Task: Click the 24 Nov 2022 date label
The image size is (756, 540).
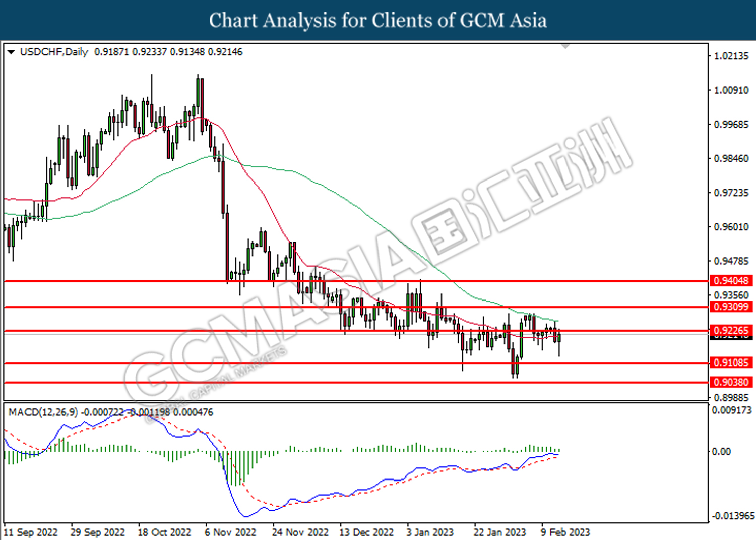Action: tap(300, 532)
